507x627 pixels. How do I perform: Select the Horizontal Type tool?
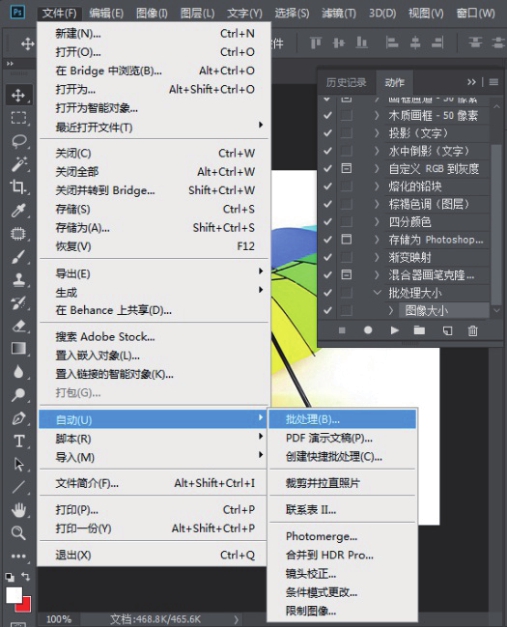18,441
